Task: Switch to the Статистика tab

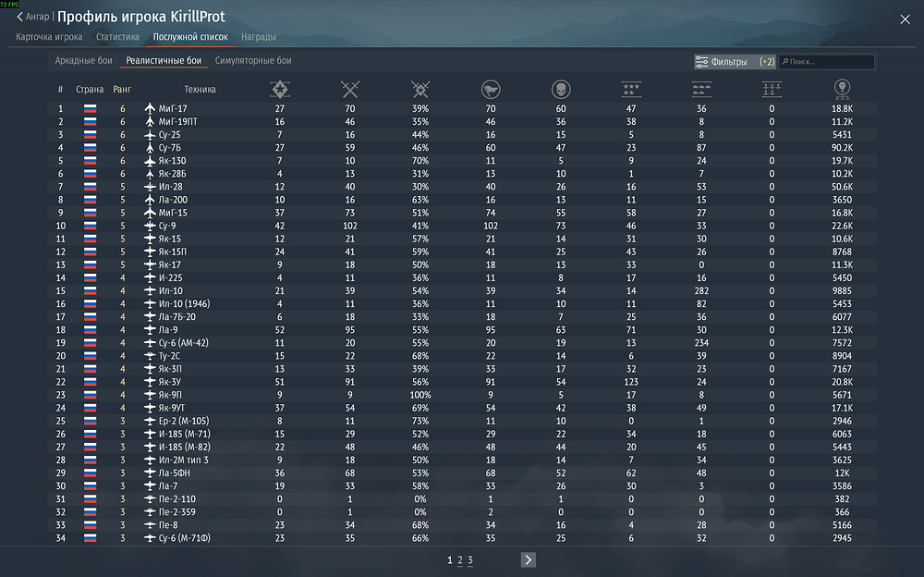Action: pos(118,37)
